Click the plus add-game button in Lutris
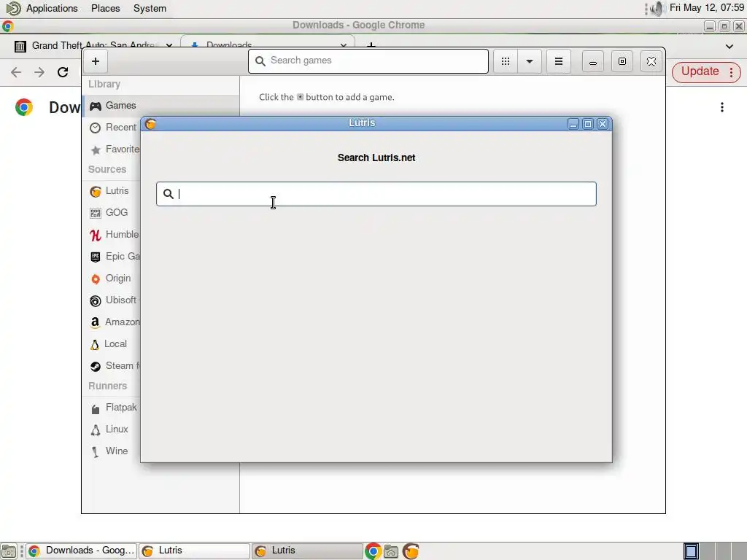Screen dimensions: 747x560 (96, 61)
